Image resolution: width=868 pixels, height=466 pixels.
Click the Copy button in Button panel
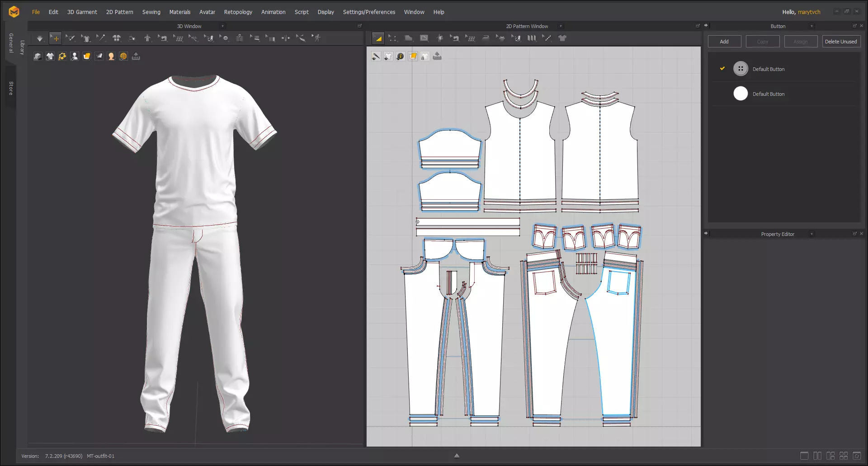[x=763, y=42]
